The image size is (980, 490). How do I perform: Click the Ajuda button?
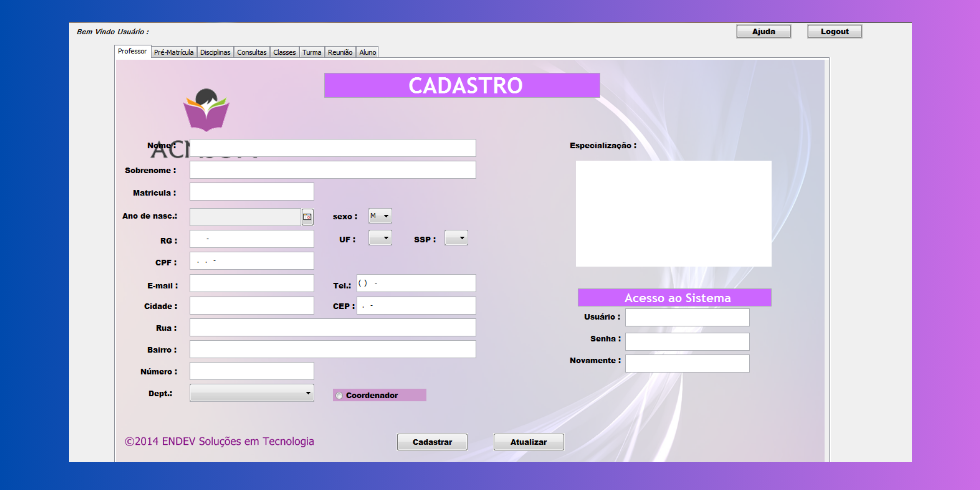click(763, 32)
